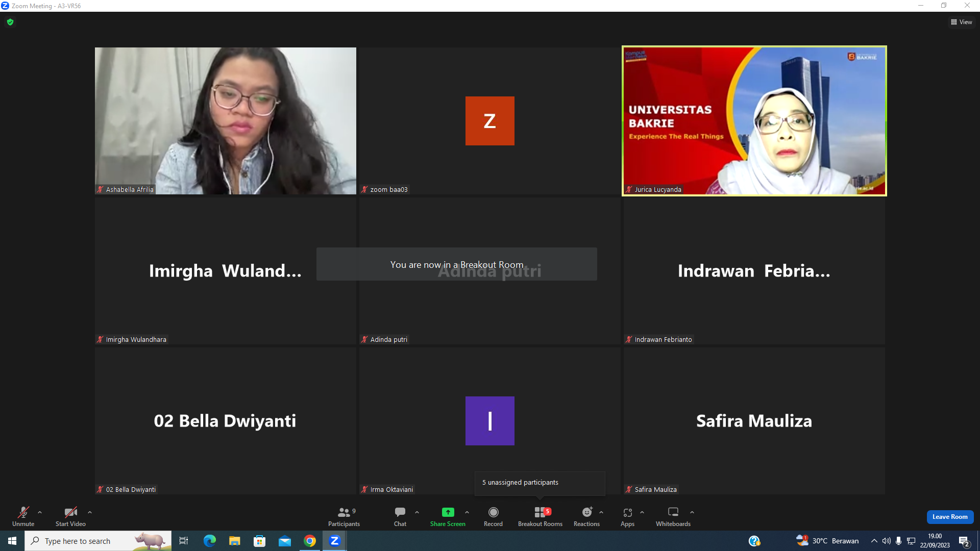Expand Whiteboards options caret

[692, 512]
